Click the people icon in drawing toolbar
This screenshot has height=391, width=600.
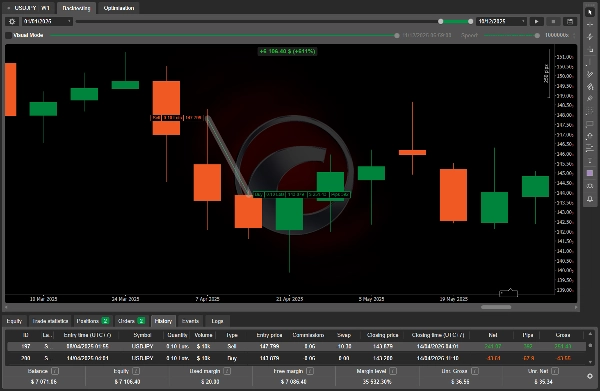tap(590, 186)
